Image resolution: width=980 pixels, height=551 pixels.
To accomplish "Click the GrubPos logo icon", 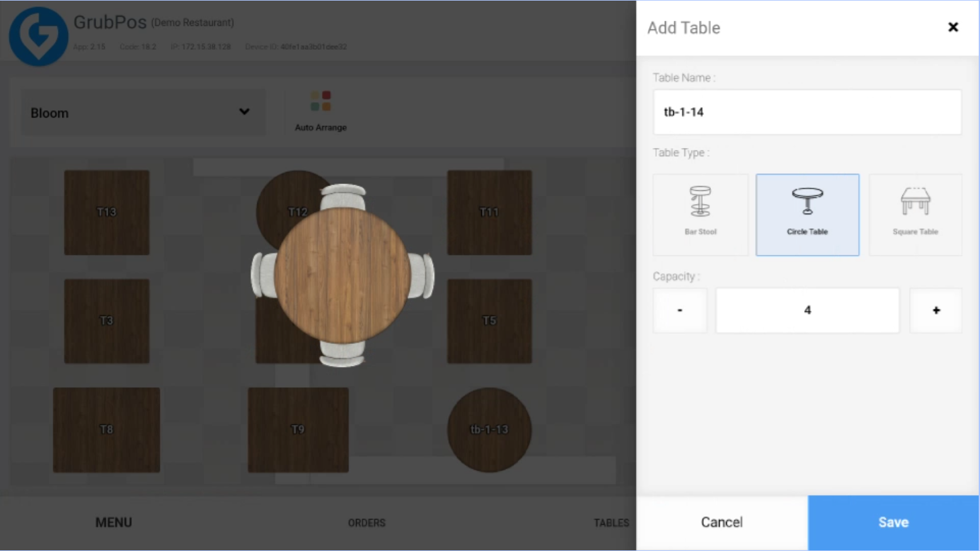I will [x=38, y=37].
